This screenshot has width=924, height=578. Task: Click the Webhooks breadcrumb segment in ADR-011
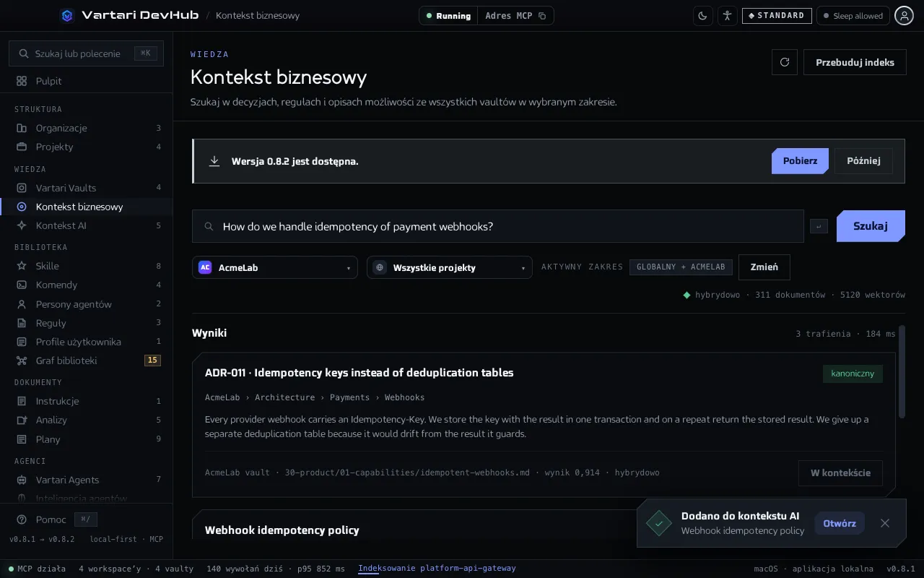coord(404,397)
